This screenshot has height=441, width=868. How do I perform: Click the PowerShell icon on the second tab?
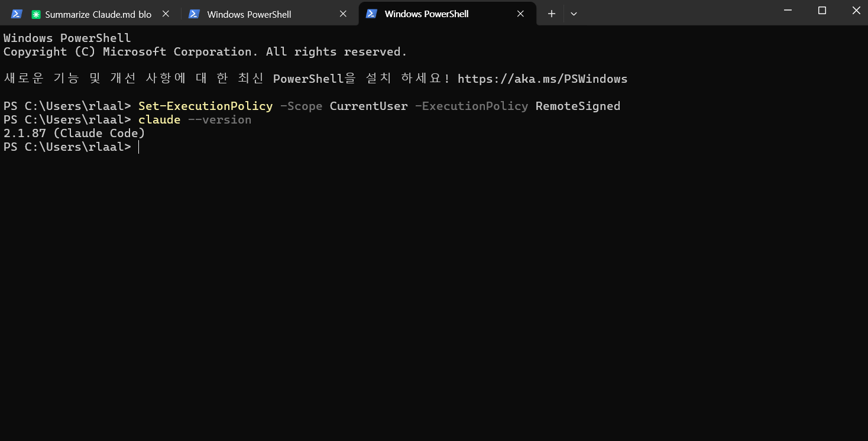point(194,13)
